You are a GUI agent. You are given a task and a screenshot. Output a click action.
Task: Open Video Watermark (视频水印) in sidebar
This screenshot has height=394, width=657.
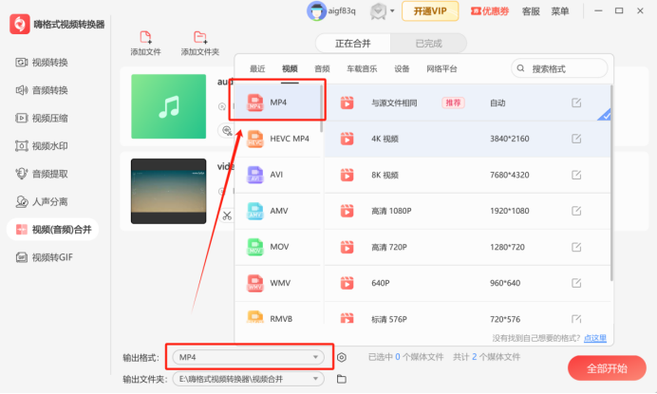coord(41,146)
